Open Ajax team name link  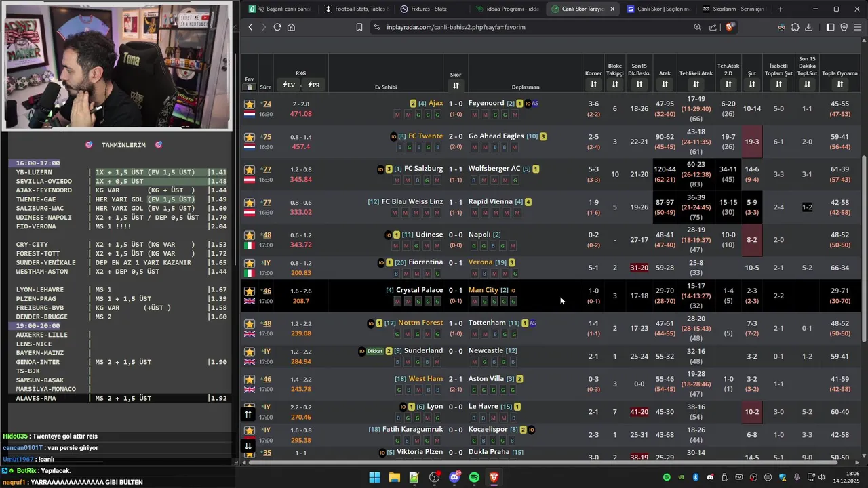(x=435, y=103)
